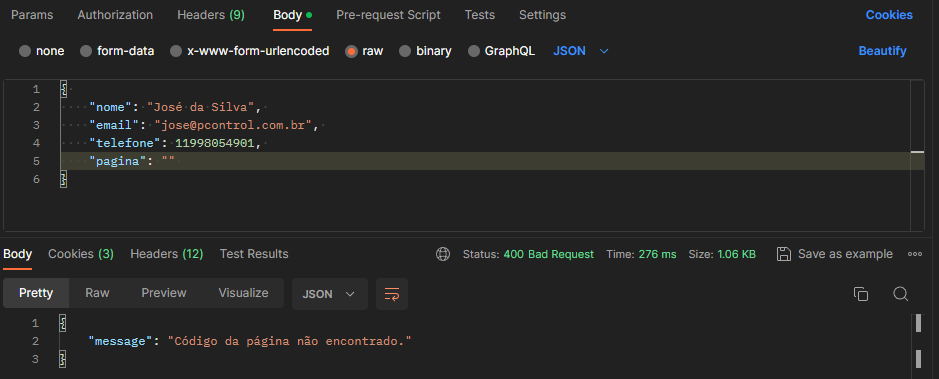This screenshot has height=379, width=939.
Task: Switch to the Pre-request Script tab
Action: (388, 15)
